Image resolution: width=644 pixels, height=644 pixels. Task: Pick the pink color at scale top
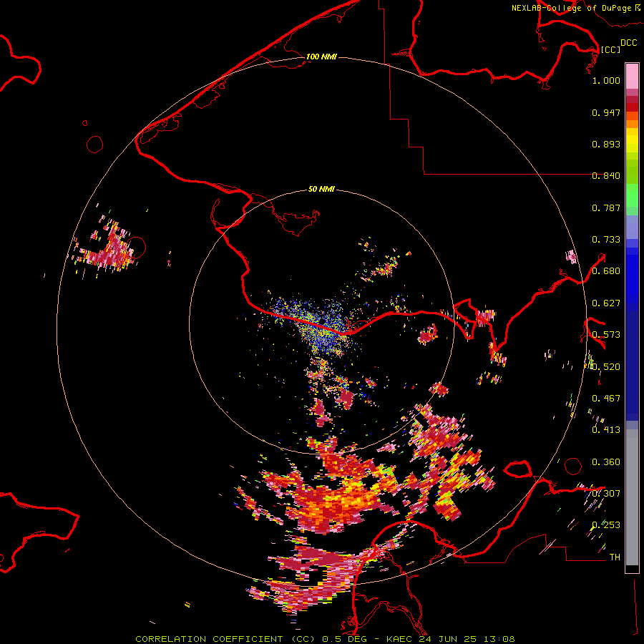pyautogui.click(x=632, y=76)
